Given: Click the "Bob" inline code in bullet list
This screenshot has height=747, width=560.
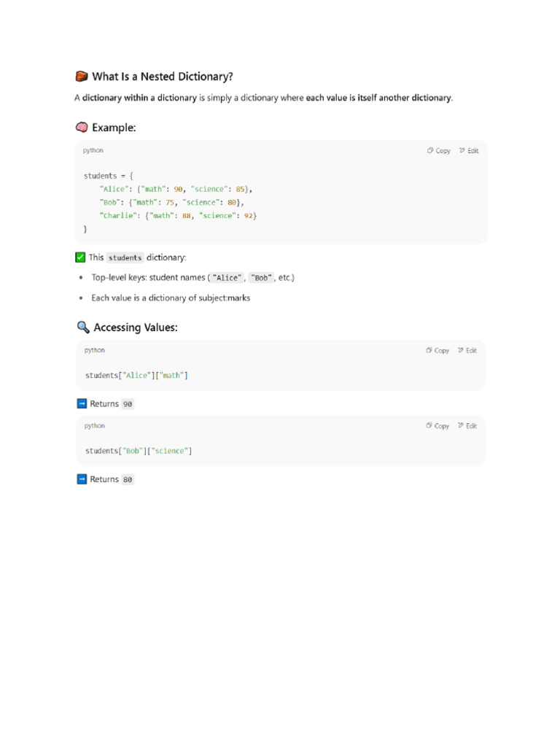Looking at the screenshot, I should tap(262, 278).
